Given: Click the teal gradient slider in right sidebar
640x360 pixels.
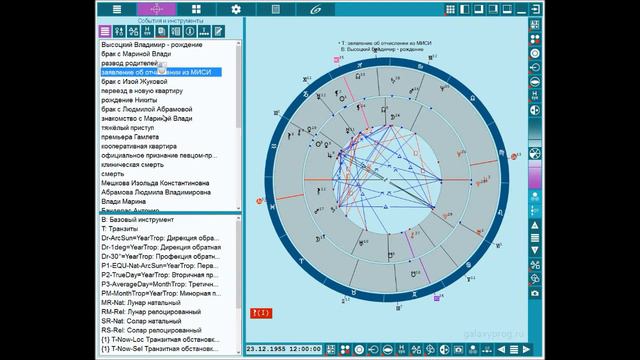Looking at the screenshot, I should (x=535, y=131).
